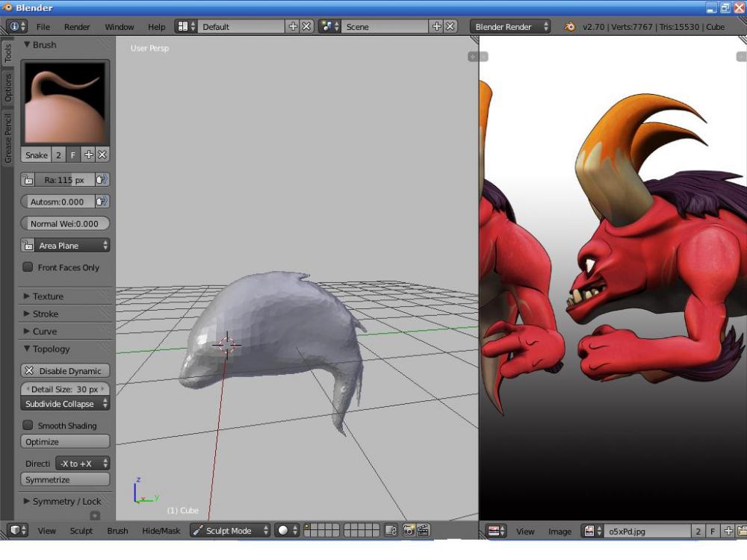The height and width of the screenshot is (560, 747).
Task: Open the Render menu
Action: tap(77, 27)
